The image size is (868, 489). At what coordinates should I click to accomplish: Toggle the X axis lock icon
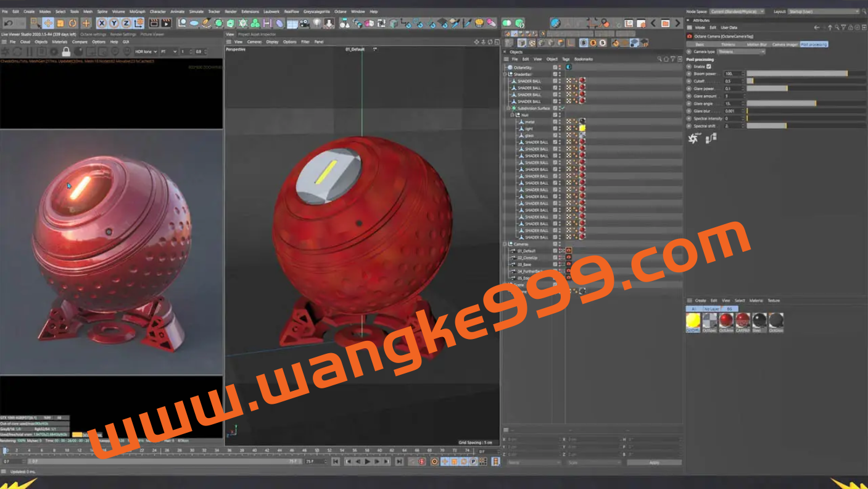pos(102,23)
